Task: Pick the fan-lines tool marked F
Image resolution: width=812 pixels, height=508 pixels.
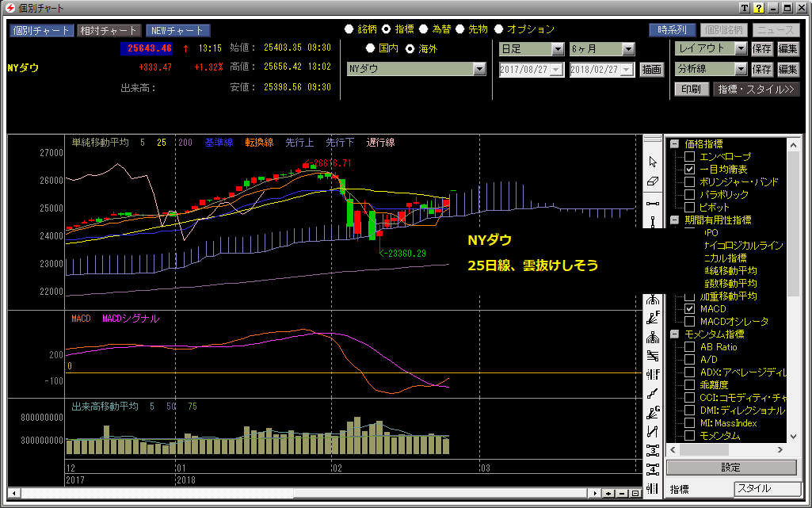Action: 653,318
